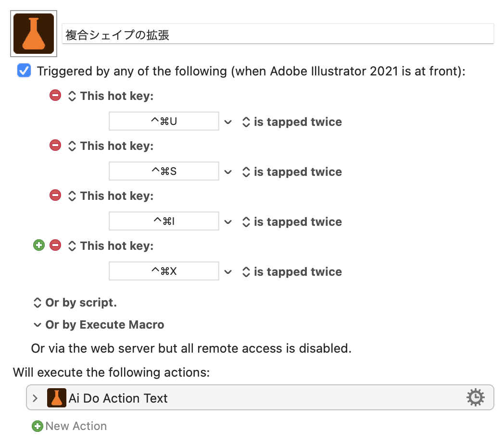Remove the ^⌘S hot key trigger
504x442 pixels.
click(55, 145)
